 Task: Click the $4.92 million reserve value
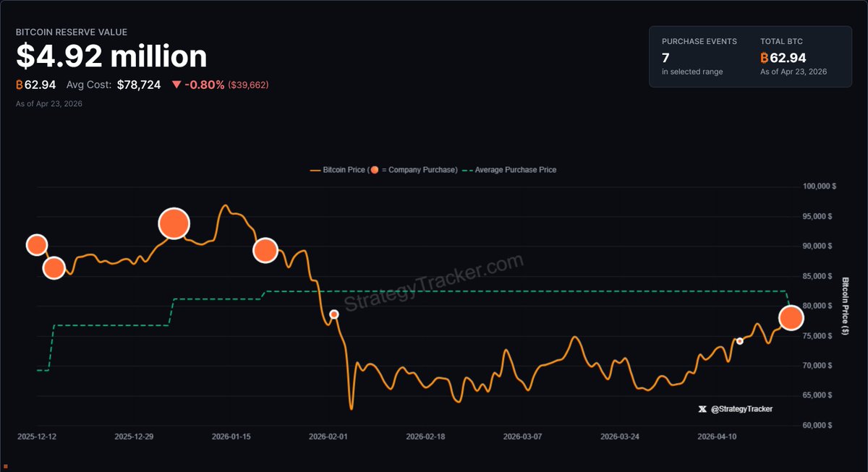(x=111, y=56)
